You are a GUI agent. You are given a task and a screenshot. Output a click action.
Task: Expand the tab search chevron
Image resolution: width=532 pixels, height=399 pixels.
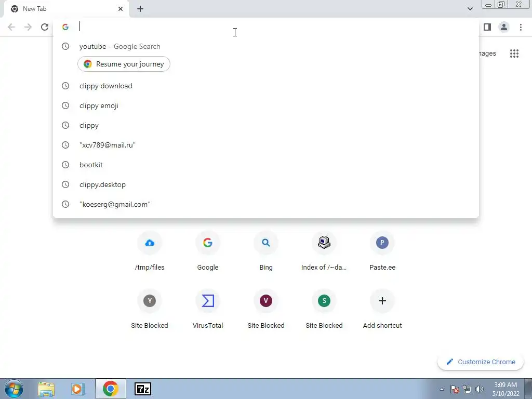coord(470,9)
